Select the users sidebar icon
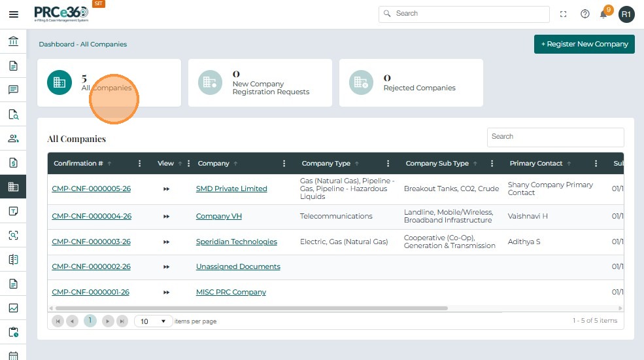The width and height of the screenshot is (644, 360). point(13,138)
